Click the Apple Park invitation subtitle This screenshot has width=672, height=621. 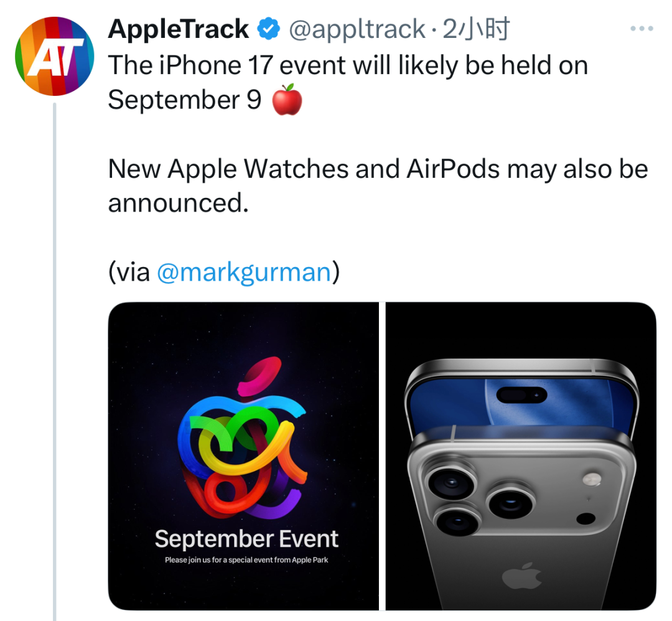click(x=246, y=560)
